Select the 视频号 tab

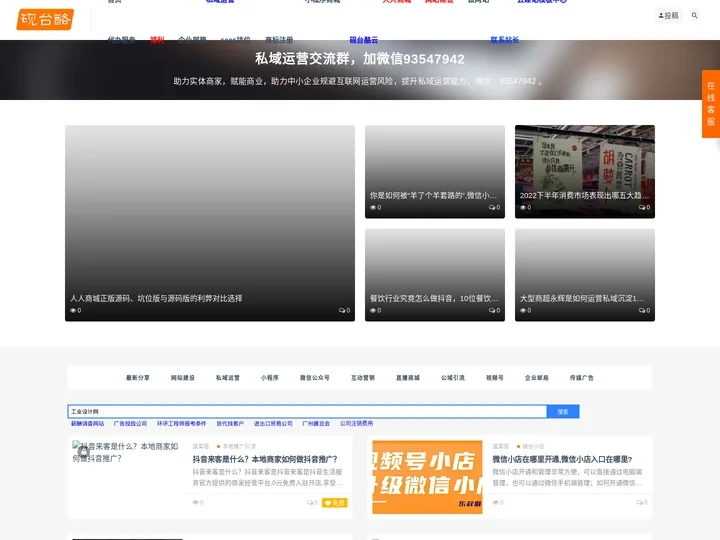click(495, 377)
